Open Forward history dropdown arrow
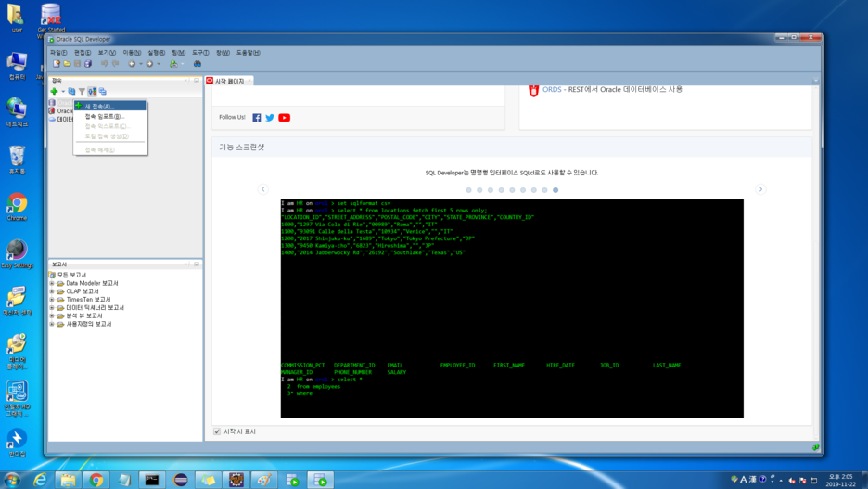 [x=159, y=64]
